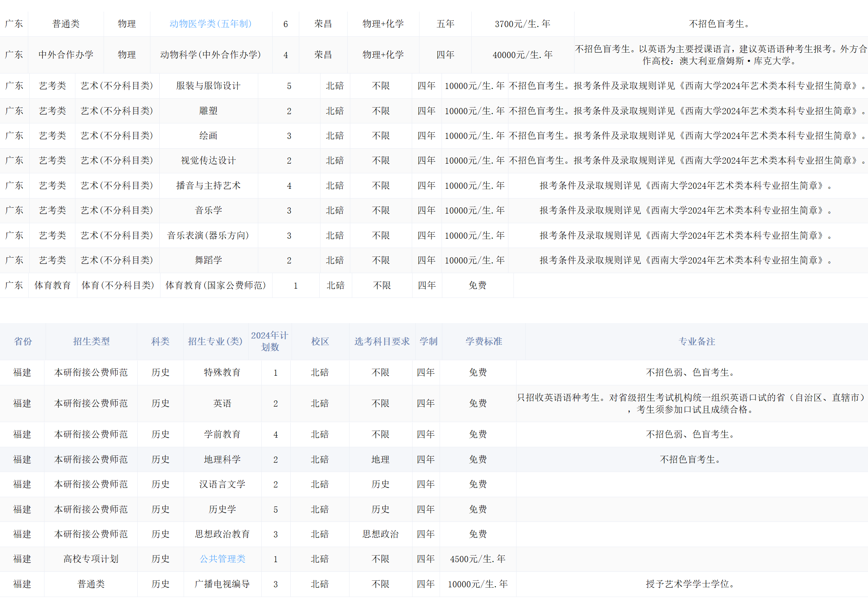Open the 公共管理类 major link
This screenshot has height=614, width=868.
[222, 559]
